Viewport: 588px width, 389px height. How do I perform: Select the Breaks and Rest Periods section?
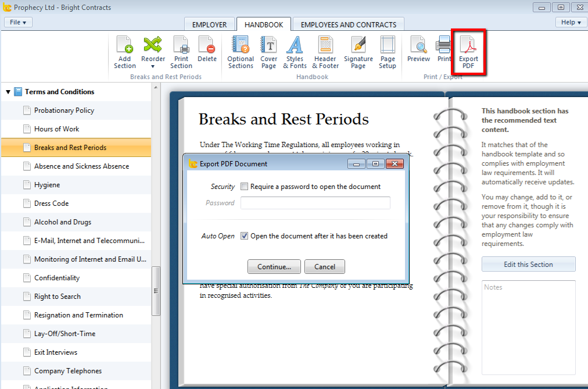tap(76, 148)
